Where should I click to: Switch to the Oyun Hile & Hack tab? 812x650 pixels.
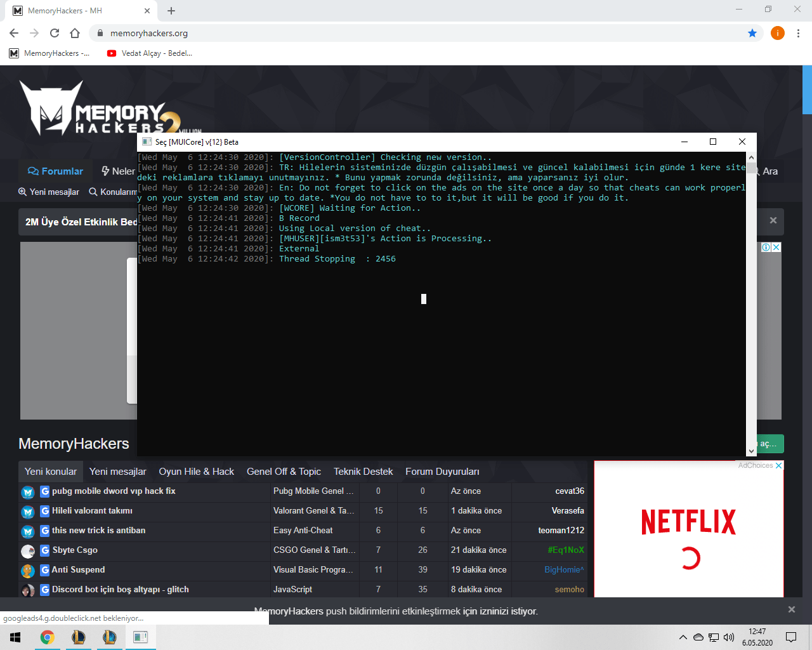[197, 472]
